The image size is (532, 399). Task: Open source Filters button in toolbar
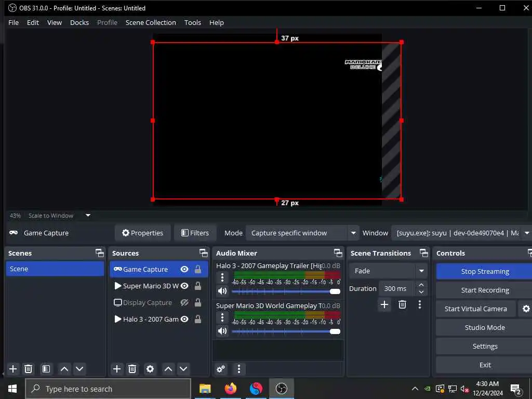pos(195,233)
